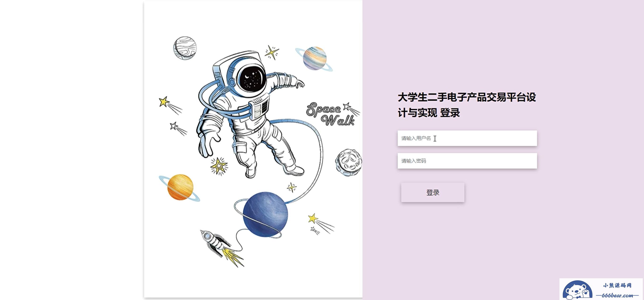This screenshot has width=644, height=300.
Task: Focus the 请输入密码 password field
Action: point(467,161)
